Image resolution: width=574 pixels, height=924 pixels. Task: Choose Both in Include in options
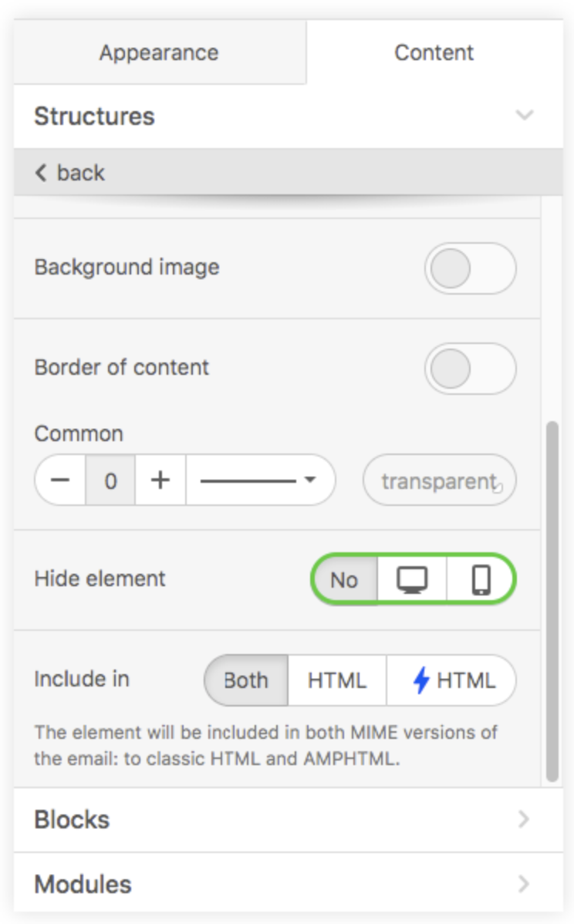pyautogui.click(x=246, y=680)
